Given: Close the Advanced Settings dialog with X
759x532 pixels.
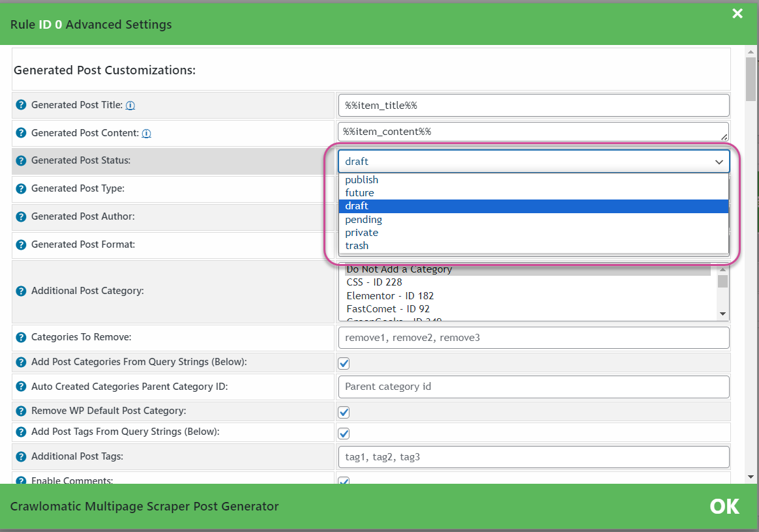Looking at the screenshot, I should tap(737, 13).
